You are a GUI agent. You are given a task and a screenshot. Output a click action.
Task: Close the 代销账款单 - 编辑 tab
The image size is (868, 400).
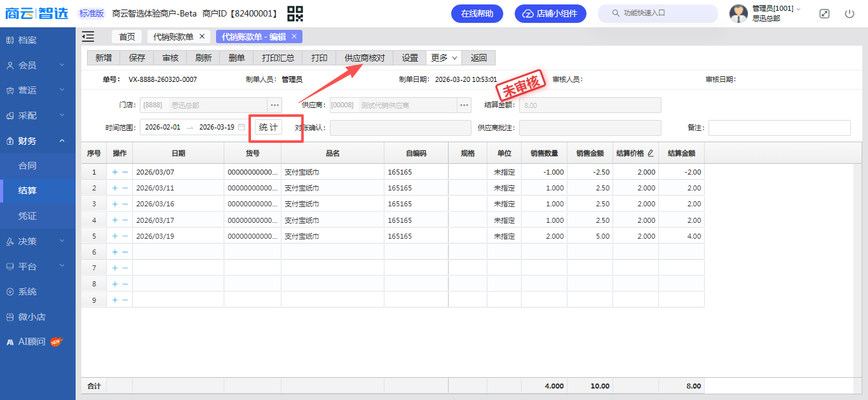(294, 37)
